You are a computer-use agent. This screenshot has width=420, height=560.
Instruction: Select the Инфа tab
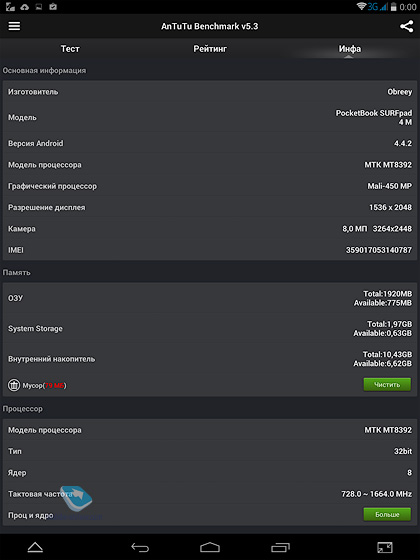[350, 49]
